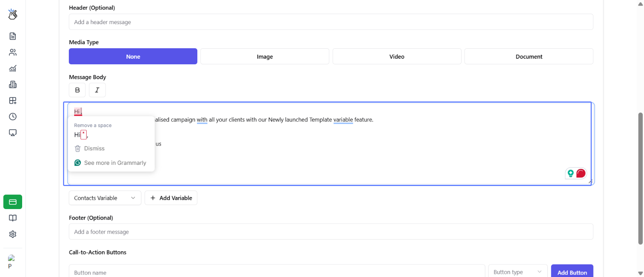The width and height of the screenshot is (644, 277).
Task: Open the clock history icon in sidebar
Action: click(x=13, y=117)
